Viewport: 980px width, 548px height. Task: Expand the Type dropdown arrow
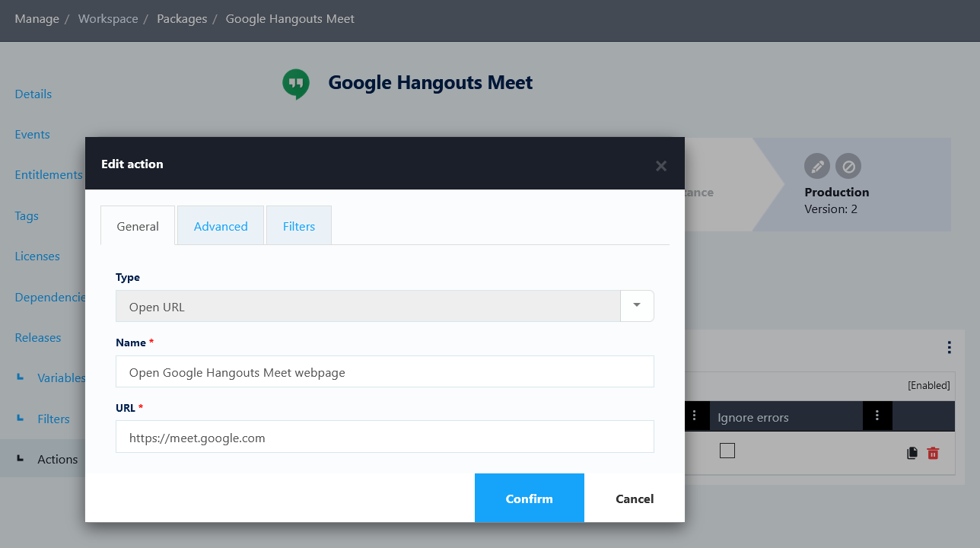pyautogui.click(x=638, y=306)
